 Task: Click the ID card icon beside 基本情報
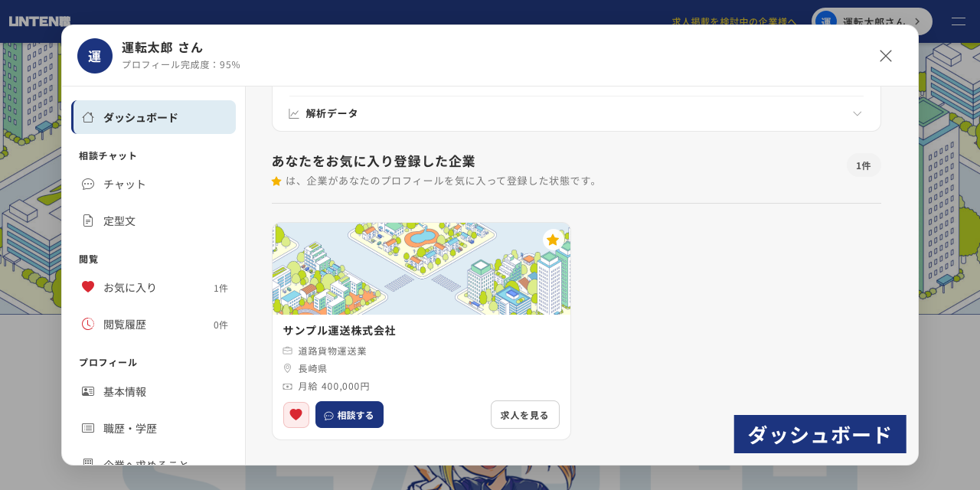(x=88, y=391)
